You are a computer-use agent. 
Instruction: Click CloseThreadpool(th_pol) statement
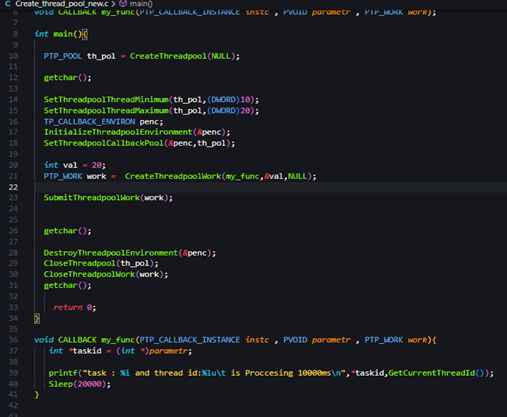pos(101,263)
